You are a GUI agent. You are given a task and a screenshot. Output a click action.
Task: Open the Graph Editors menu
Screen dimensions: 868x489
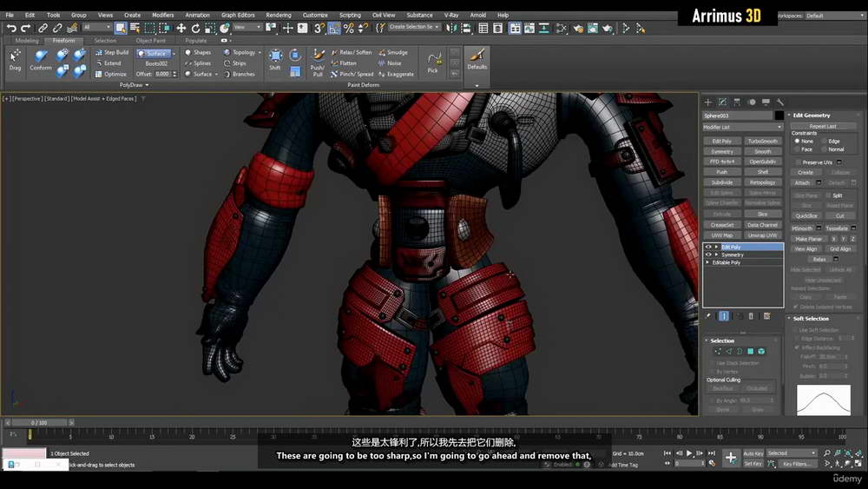238,15
